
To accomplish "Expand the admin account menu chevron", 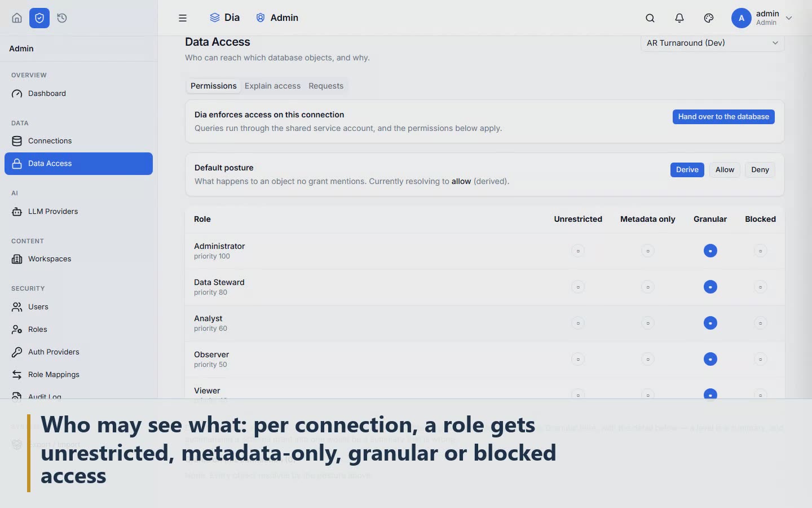I will click(789, 18).
